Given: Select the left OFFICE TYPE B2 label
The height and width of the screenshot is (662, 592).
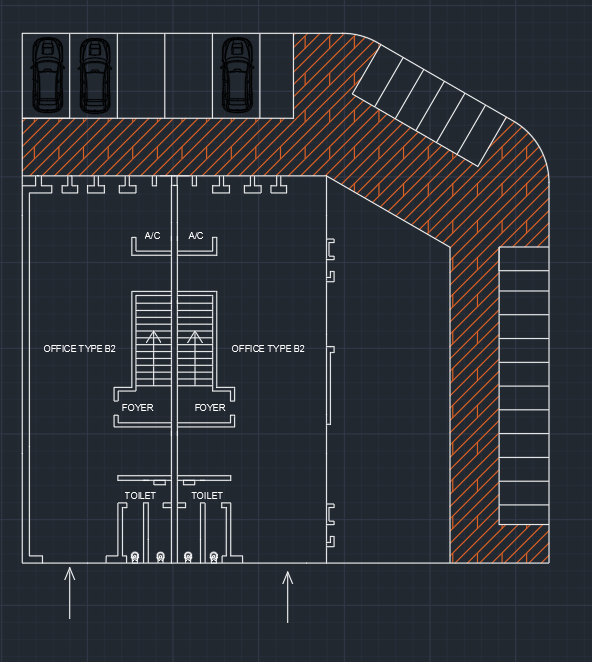Looking at the screenshot, I should coord(79,349).
